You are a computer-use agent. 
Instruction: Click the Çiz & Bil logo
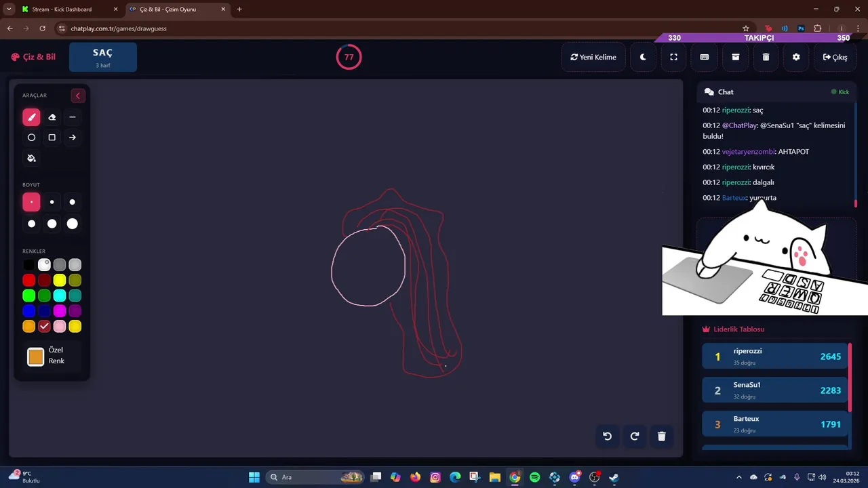[x=33, y=57]
